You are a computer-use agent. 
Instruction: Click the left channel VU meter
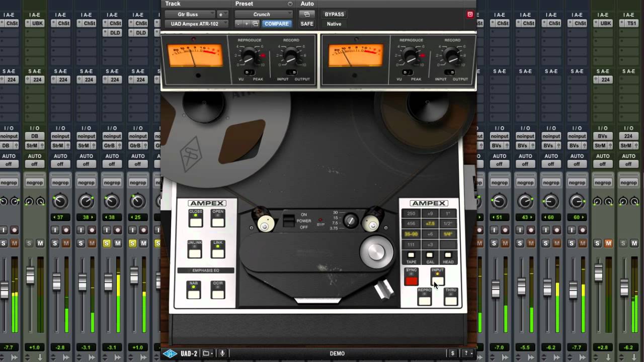tap(195, 56)
